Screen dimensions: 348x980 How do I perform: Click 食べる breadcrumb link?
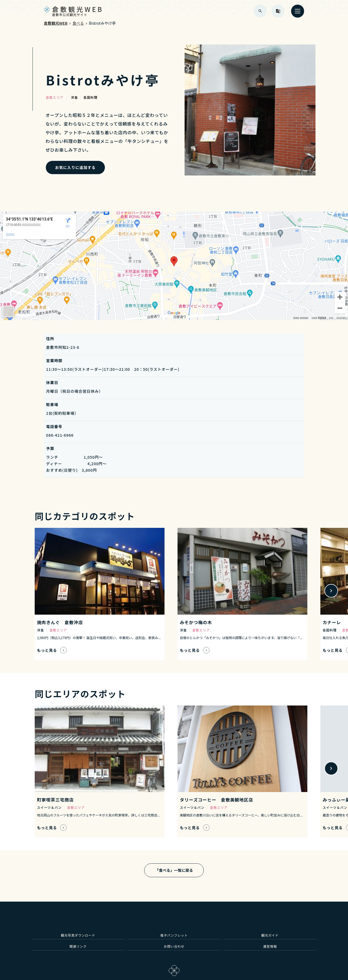point(78,23)
